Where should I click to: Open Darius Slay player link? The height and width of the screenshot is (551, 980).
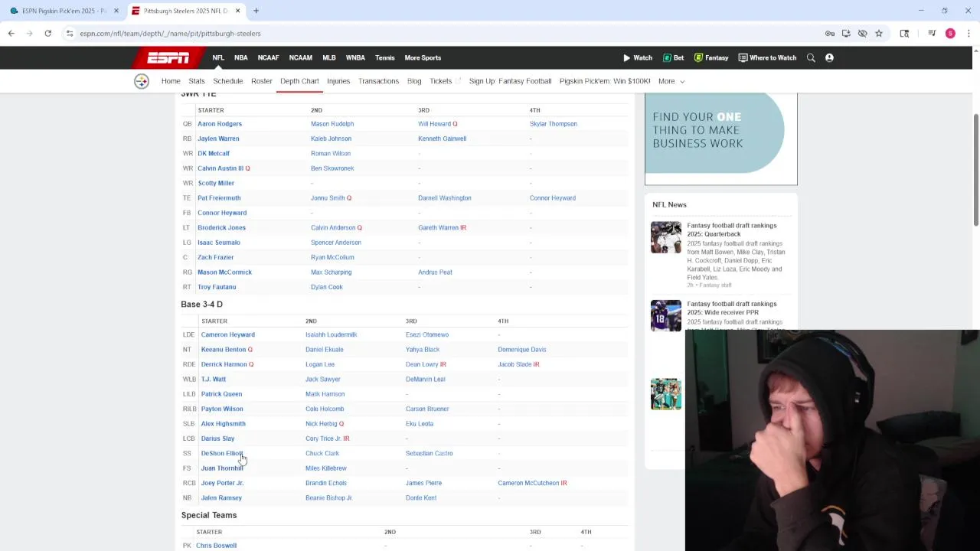coord(217,439)
